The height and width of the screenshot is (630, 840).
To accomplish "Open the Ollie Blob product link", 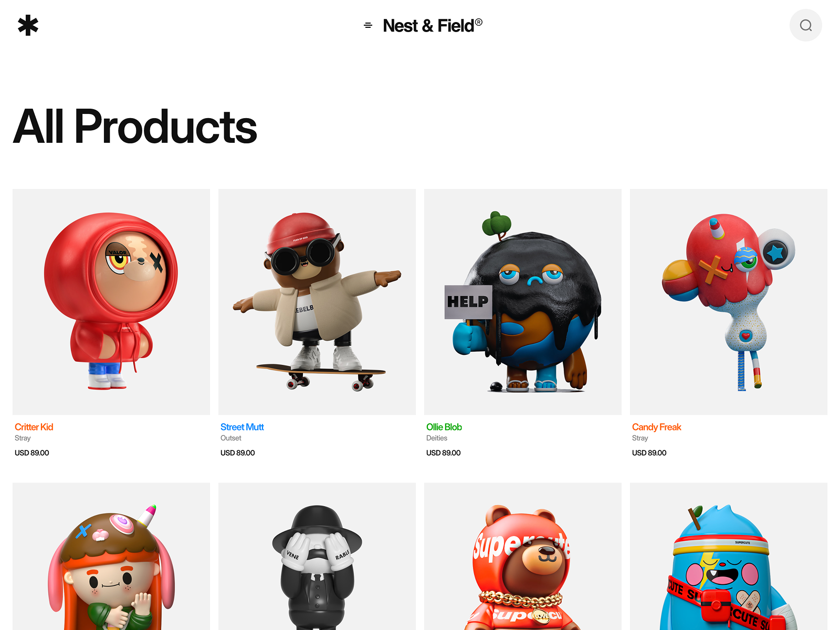I will click(444, 427).
